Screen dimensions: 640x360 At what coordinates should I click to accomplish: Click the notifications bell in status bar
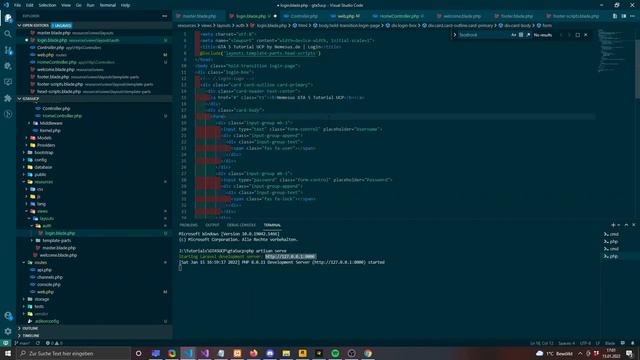click(x=633, y=343)
